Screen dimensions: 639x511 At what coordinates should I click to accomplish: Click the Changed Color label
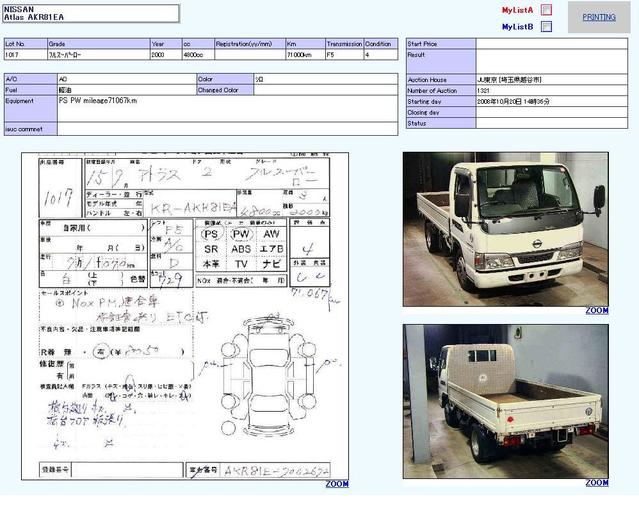click(x=225, y=90)
